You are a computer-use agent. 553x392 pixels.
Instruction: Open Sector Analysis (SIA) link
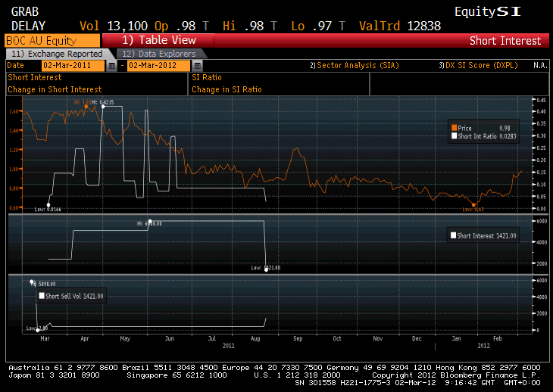[355, 66]
